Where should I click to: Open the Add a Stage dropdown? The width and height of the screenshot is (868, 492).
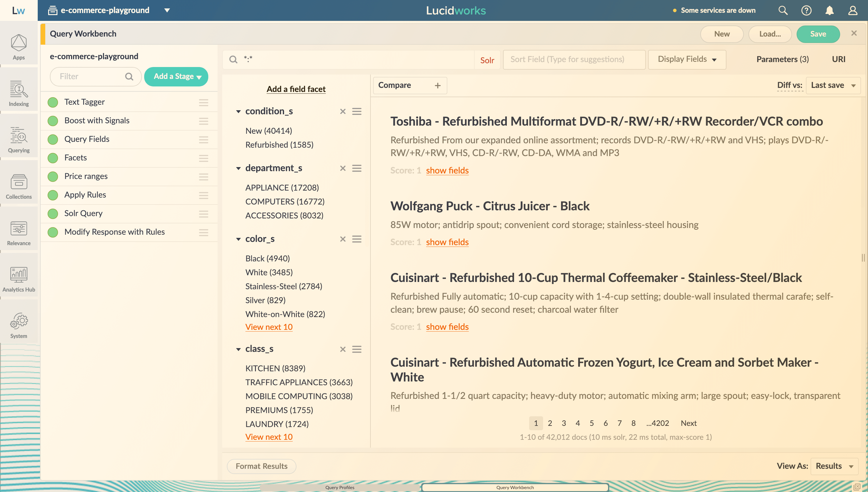(x=176, y=77)
